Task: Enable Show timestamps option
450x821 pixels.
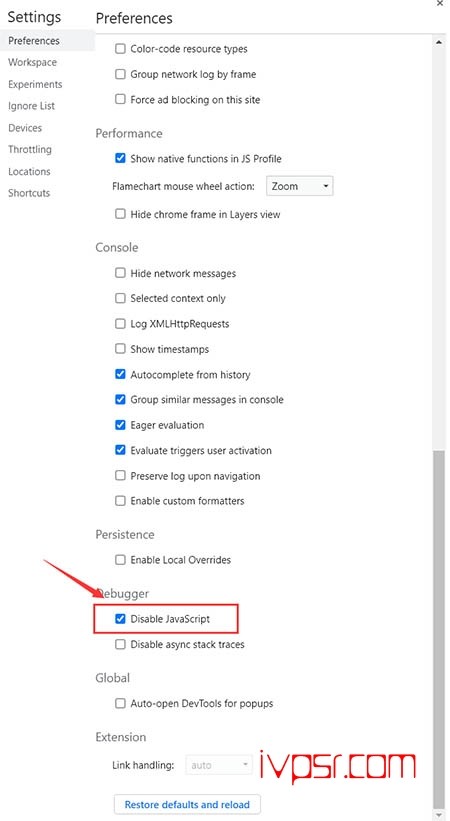Action: click(120, 349)
